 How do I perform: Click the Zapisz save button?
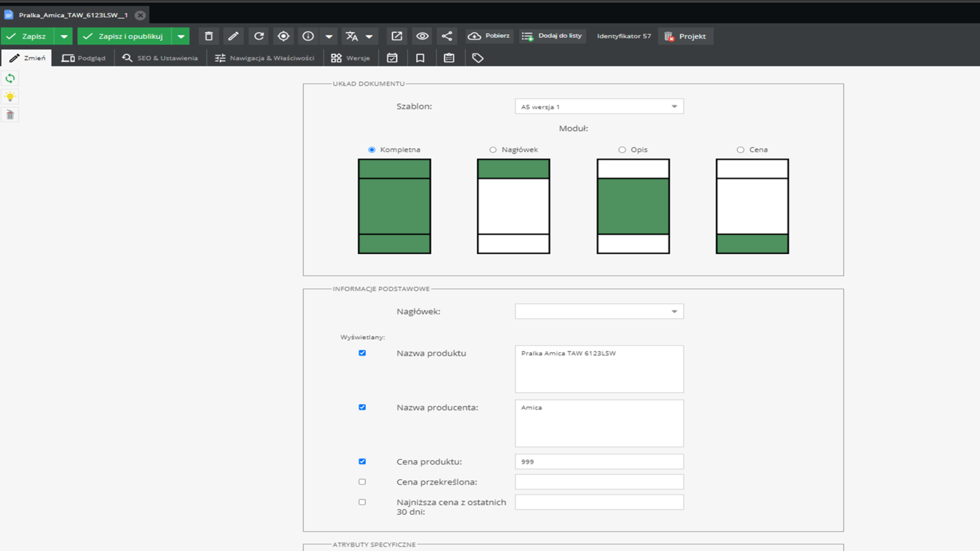coord(27,36)
